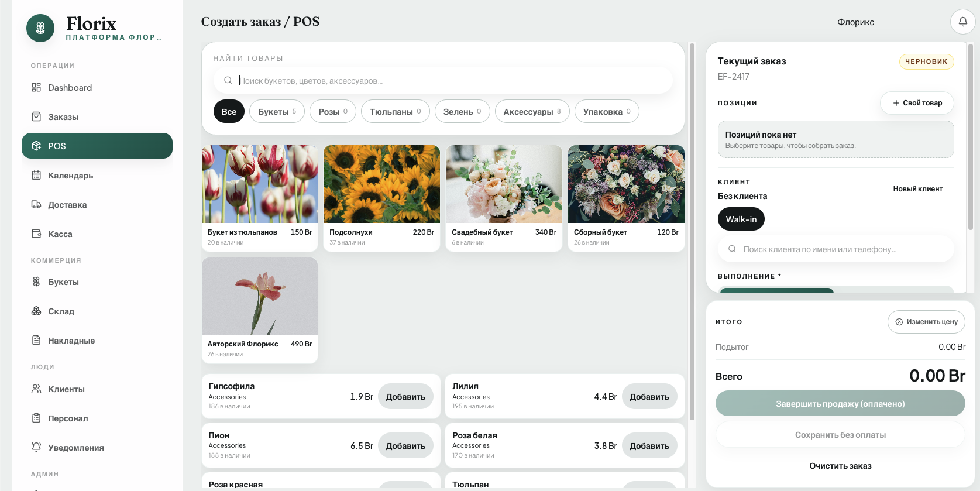Select the Свадебный букет product card
980x491 pixels.
click(504, 198)
